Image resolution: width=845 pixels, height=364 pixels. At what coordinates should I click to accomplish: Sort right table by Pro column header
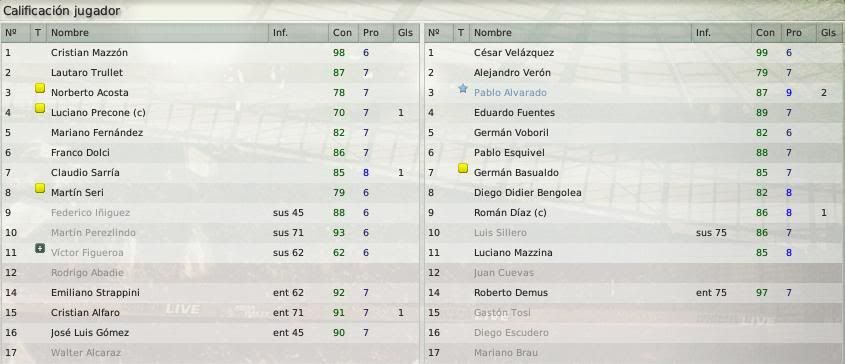click(x=793, y=32)
